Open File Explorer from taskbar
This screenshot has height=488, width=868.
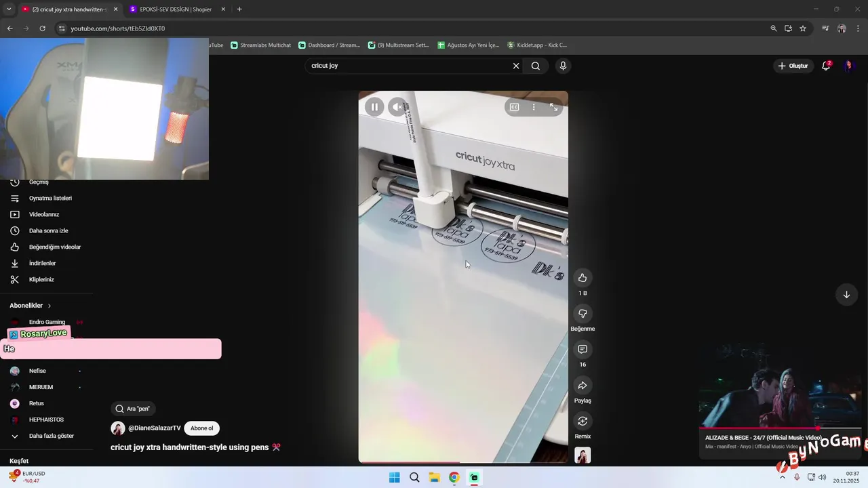point(434,478)
